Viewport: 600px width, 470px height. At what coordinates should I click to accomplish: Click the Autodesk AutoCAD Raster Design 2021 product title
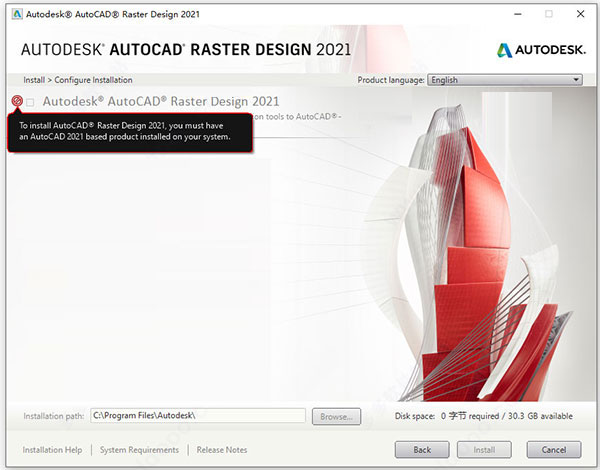[161, 101]
